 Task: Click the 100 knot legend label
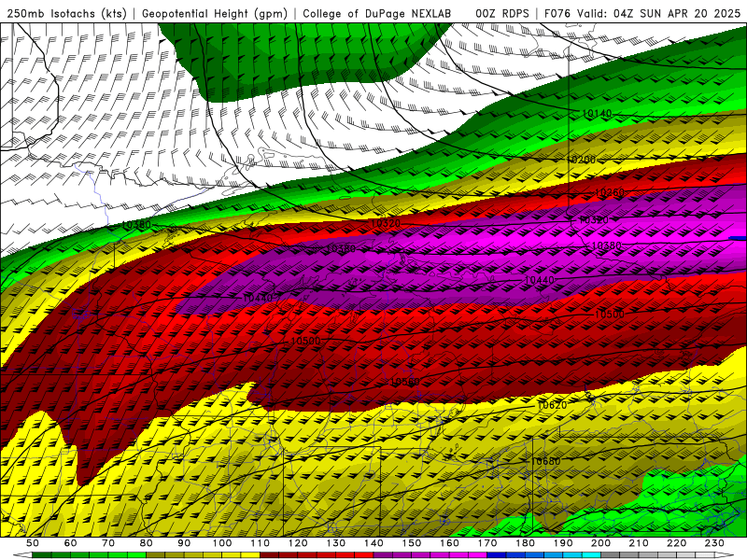(222, 543)
